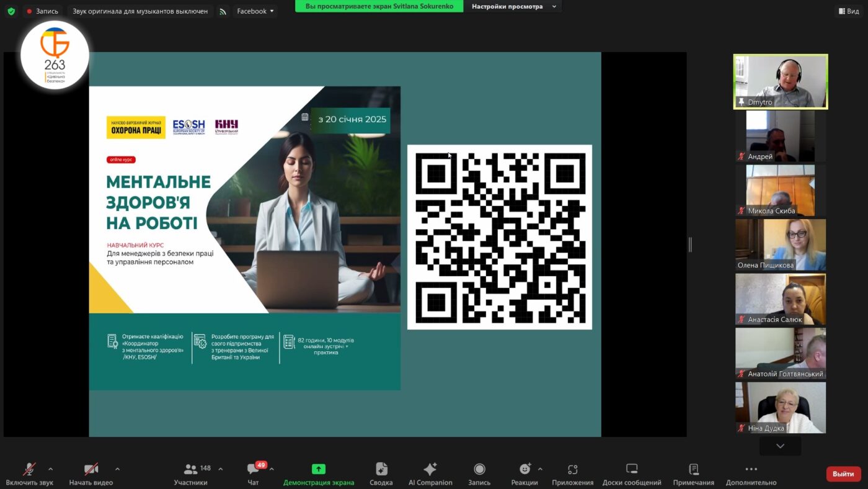
Task: Click the muted mic icon on Микола Скиба's tile
Action: (741, 211)
